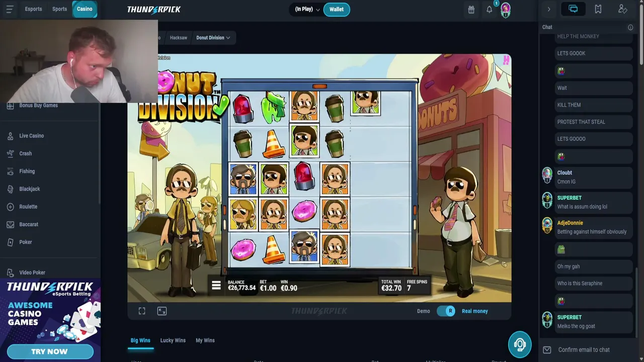Click AdjeDonnie's chat avatar
The height and width of the screenshot is (362, 644).
coord(547,225)
